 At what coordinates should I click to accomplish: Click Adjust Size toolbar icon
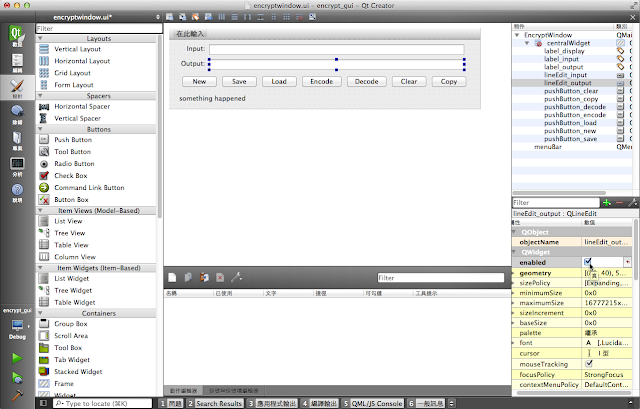point(312,17)
